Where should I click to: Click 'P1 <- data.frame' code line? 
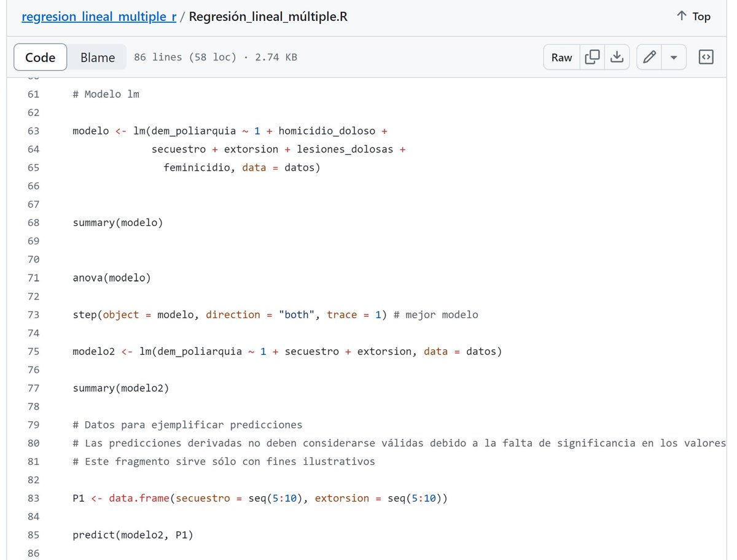pos(260,498)
